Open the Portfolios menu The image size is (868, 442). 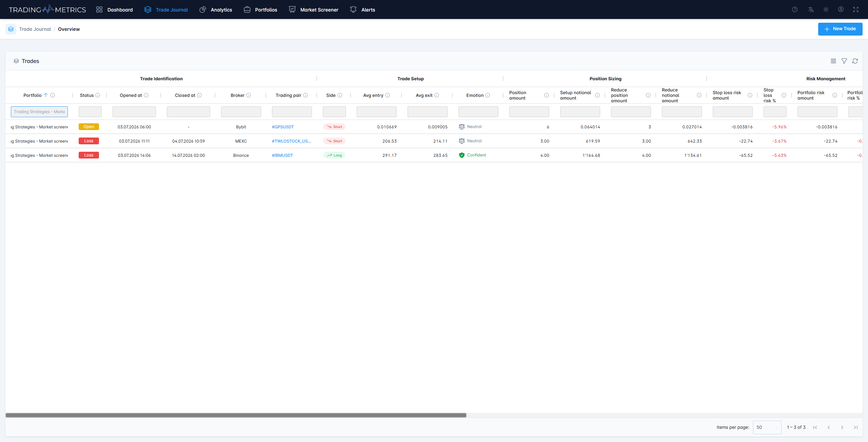click(x=260, y=9)
